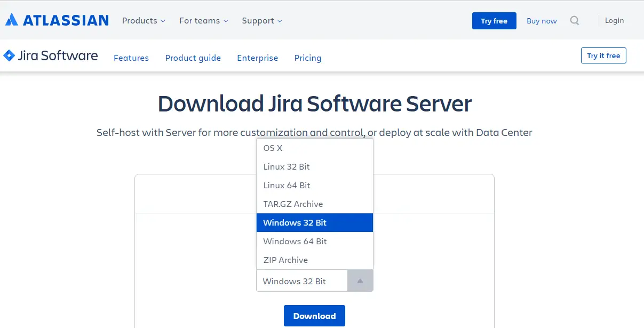Click the Try free button

pyautogui.click(x=494, y=21)
